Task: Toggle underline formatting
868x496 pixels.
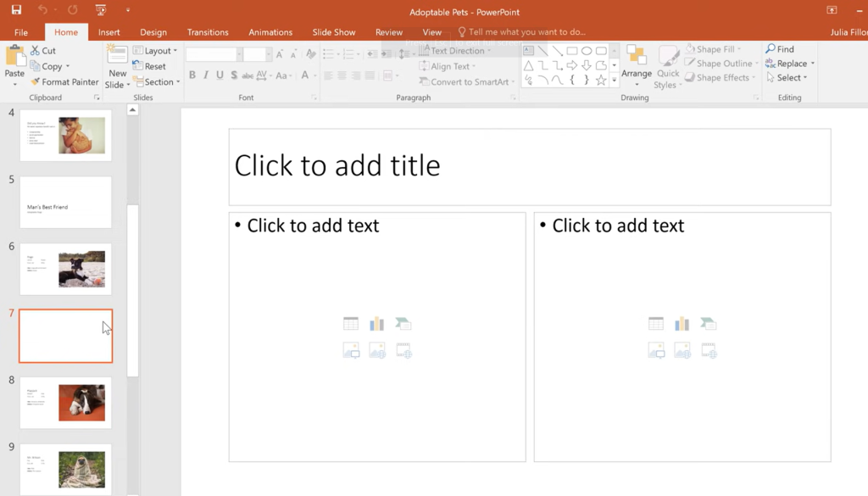Action: click(220, 75)
